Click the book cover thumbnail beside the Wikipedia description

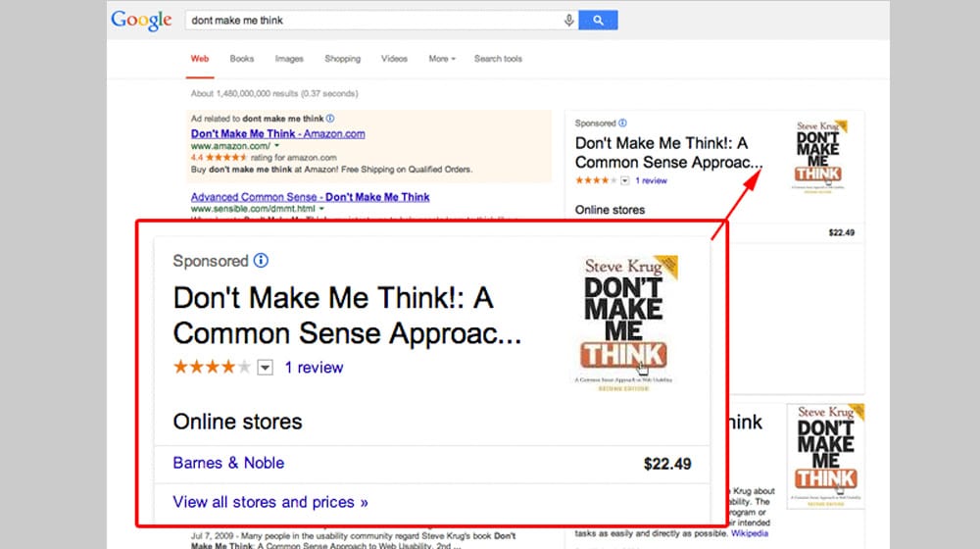pyautogui.click(x=826, y=457)
